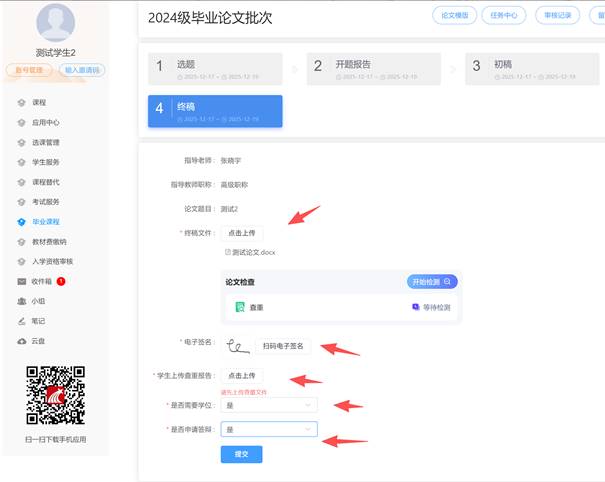Viewport: 605px width, 482px height.
Task: Click 点击上传 next to 终稿文件
Action: 243,233
